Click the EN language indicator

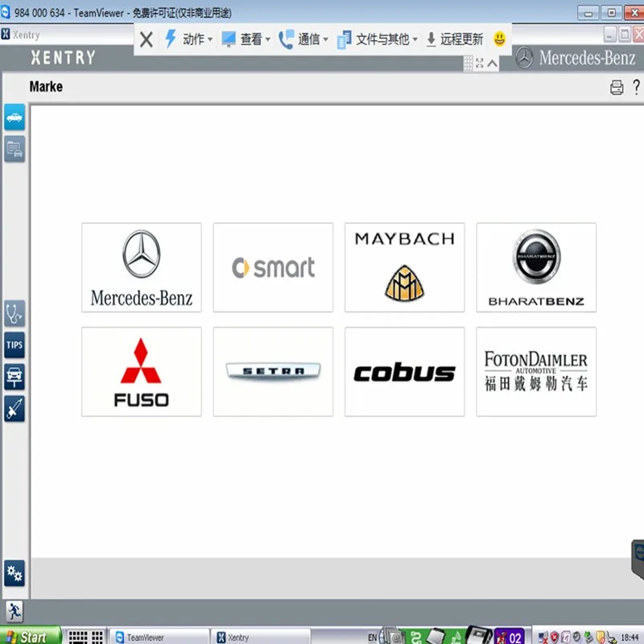point(372,638)
